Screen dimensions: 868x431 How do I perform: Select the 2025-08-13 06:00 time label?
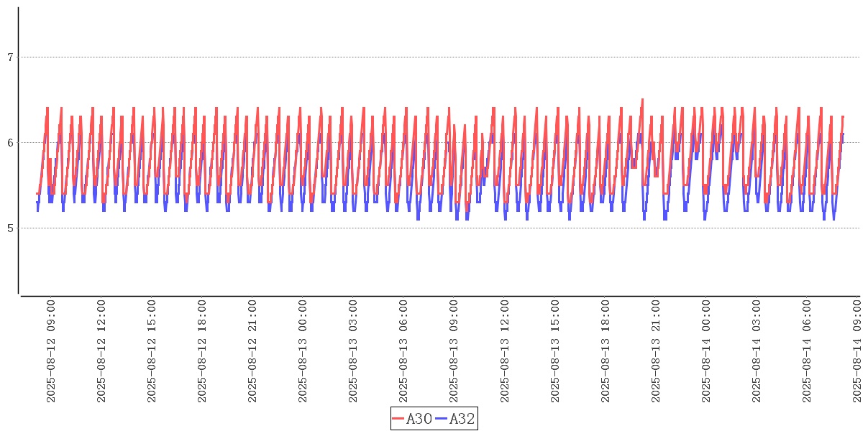click(403, 351)
